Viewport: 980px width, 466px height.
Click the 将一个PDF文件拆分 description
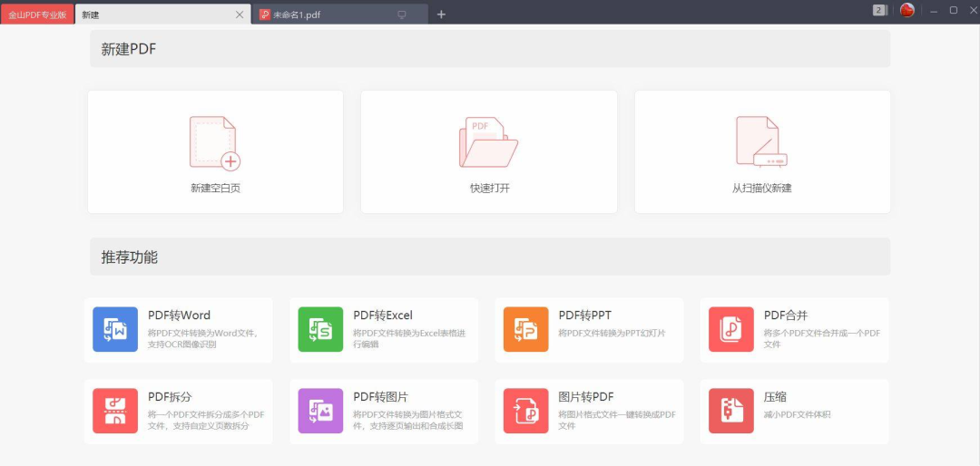[x=206, y=421]
